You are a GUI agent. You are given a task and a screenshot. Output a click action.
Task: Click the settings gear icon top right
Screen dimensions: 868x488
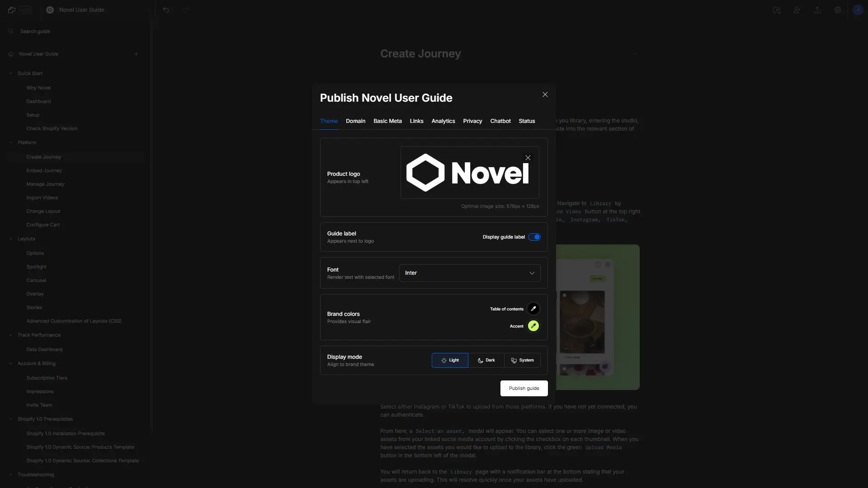[x=838, y=10]
